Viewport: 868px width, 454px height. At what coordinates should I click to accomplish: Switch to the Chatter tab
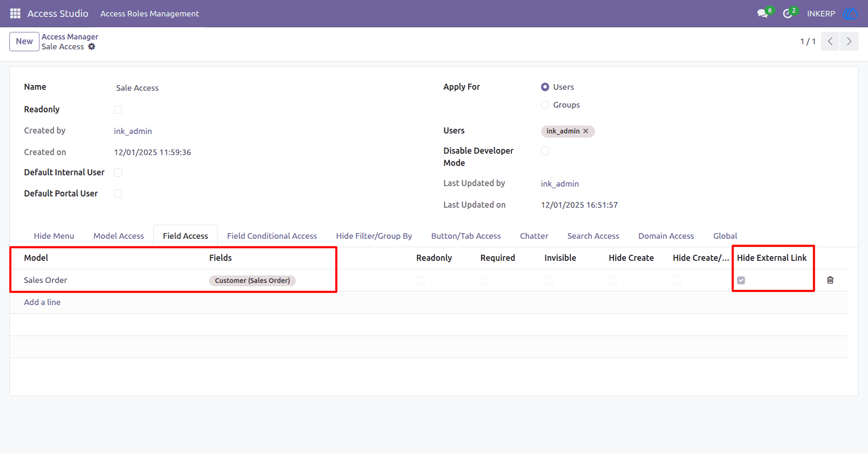534,236
